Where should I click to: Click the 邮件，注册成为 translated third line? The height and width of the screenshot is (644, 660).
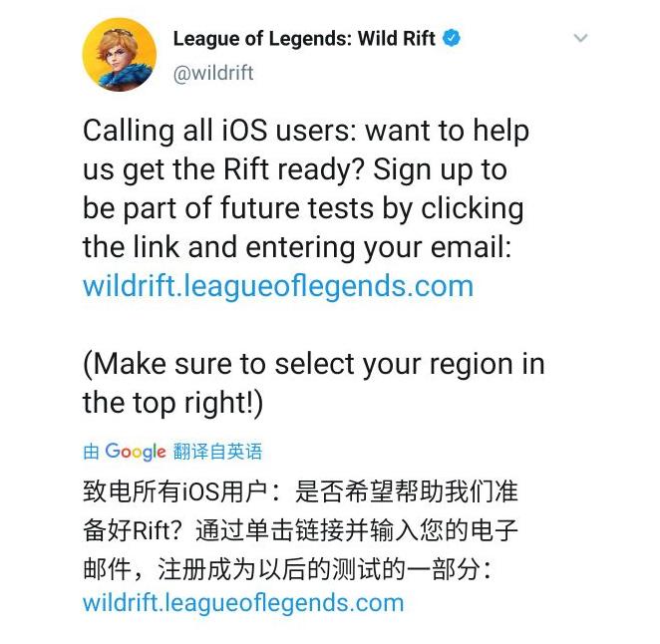point(287,569)
